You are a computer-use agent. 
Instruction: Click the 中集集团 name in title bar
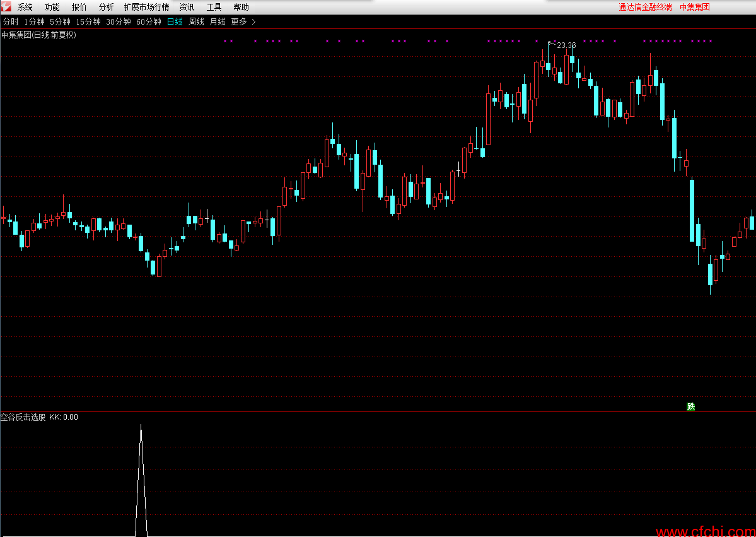coord(695,7)
